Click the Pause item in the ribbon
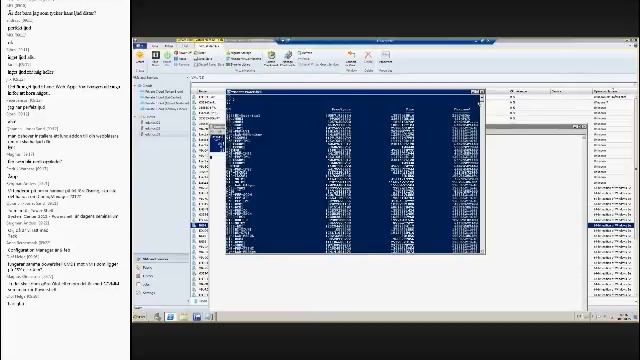The width and height of the screenshot is (640, 360). [x=181, y=59]
